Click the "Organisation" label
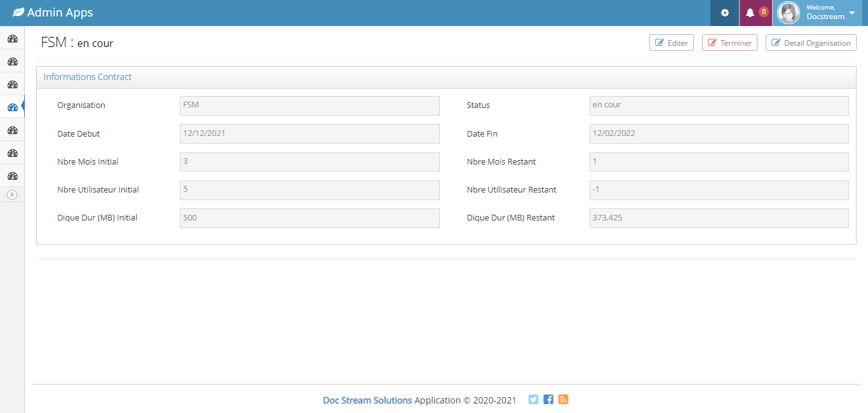The width and height of the screenshot is (868, 413). tap(81, 105)
